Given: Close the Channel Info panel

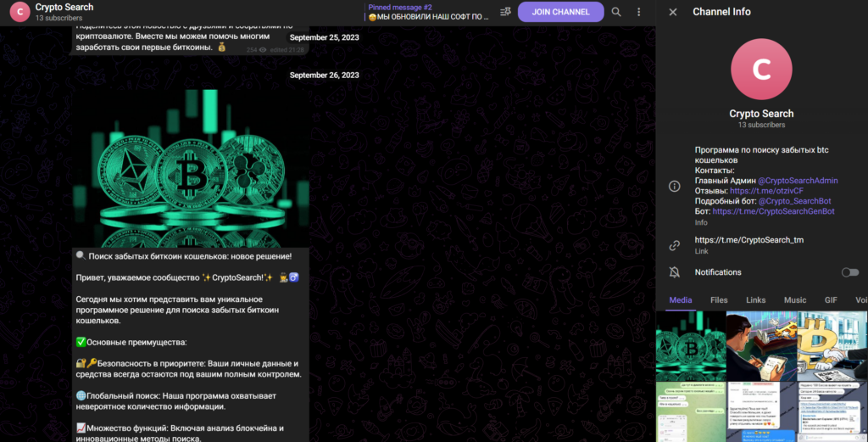Looking at the screenshot, I should click(673, 12).
